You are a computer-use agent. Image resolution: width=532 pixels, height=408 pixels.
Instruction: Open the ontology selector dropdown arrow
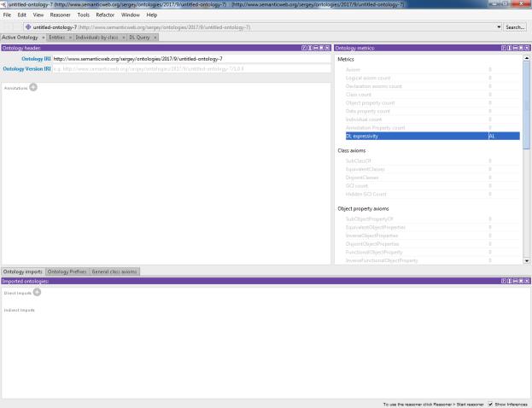click(499, 27)
